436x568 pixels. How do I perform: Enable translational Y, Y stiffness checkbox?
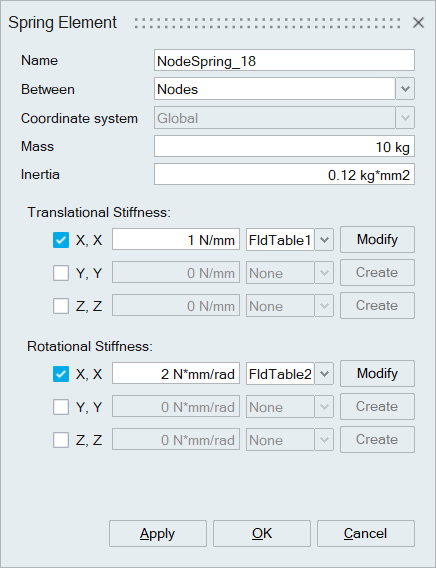click(61, 273)
